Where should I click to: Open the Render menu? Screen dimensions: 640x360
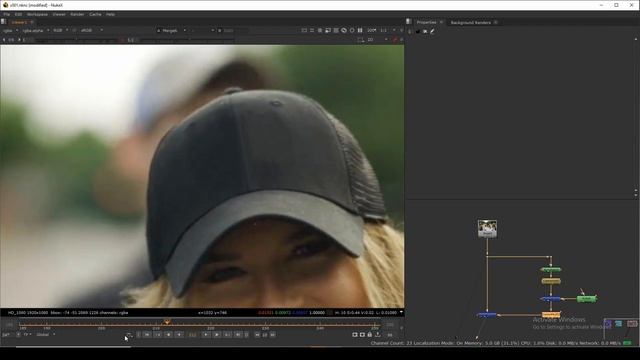tap(77, 14)
